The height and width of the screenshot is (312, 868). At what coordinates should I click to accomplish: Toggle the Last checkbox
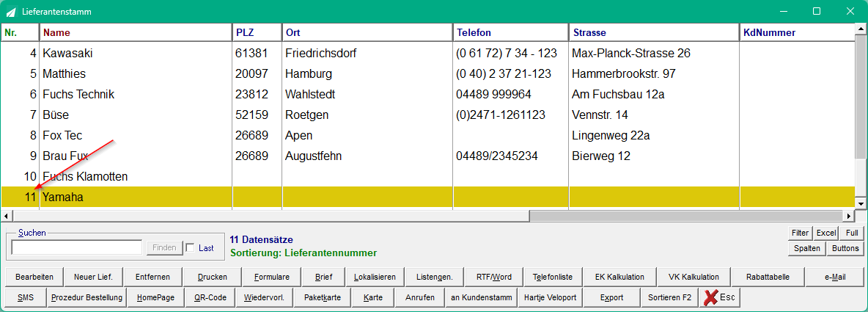point(190,247)
